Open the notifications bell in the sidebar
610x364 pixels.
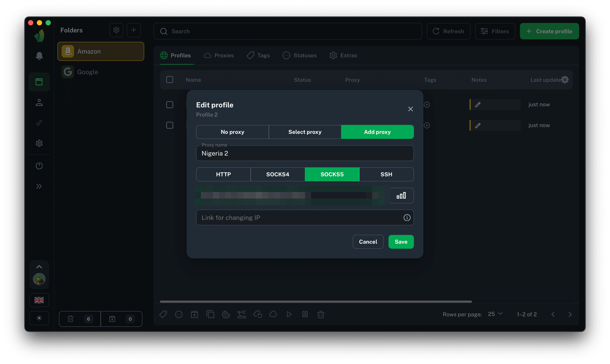(x=39, y=56)
